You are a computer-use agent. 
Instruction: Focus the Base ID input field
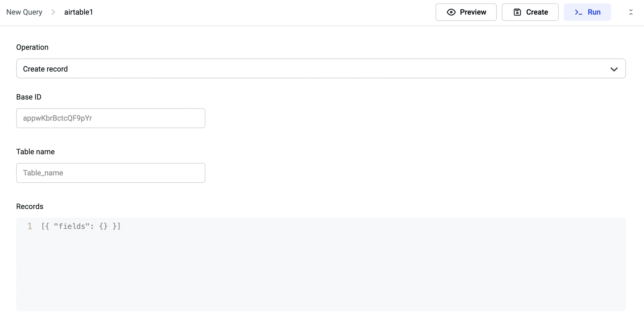tap(110, 118)
